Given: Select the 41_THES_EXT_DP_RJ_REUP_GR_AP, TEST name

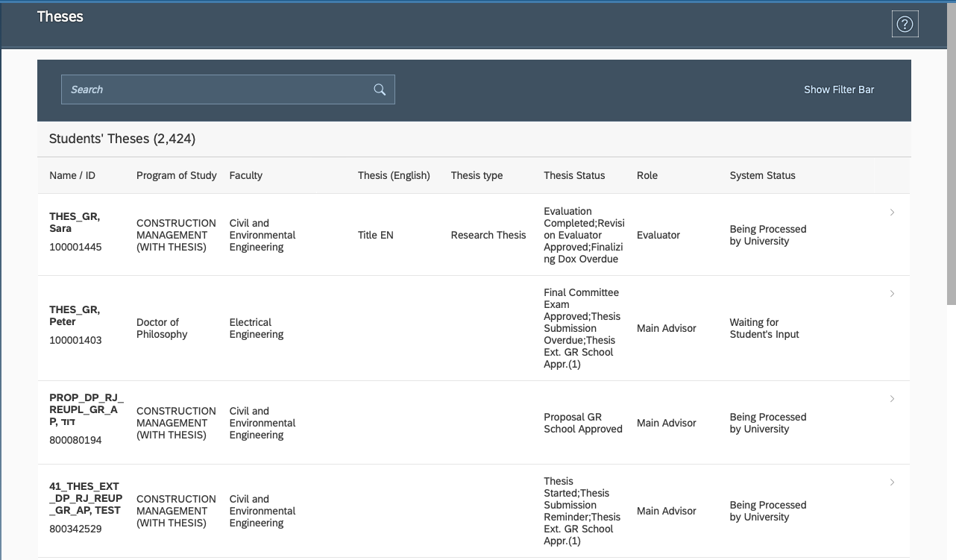Looking at the screenshot, I should coord(86,498).
